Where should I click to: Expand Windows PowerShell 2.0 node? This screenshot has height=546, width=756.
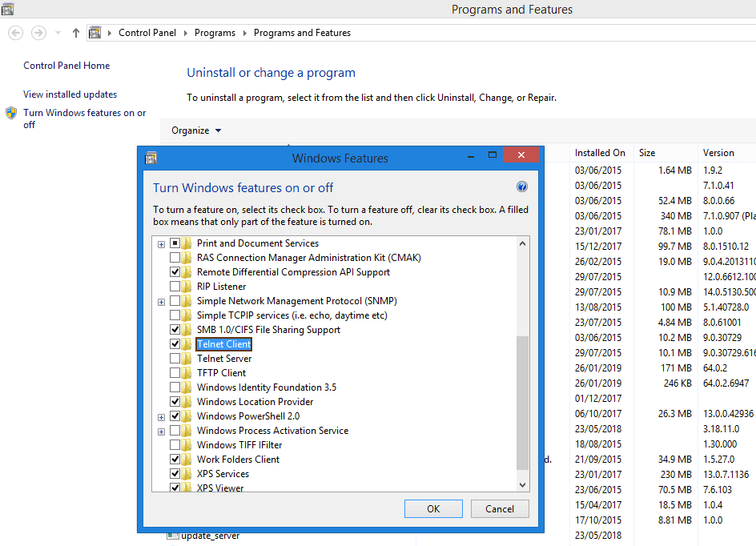coord(162,417)
